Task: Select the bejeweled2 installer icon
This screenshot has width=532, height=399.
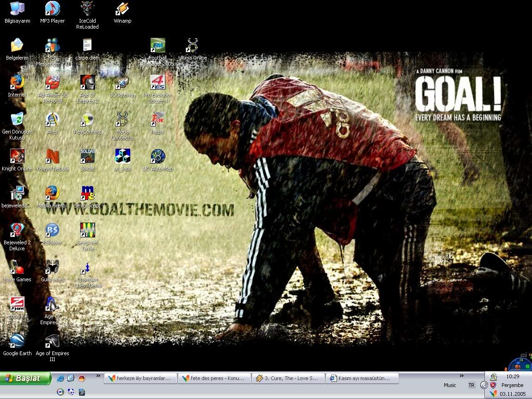Action: [x=17, y=198]
